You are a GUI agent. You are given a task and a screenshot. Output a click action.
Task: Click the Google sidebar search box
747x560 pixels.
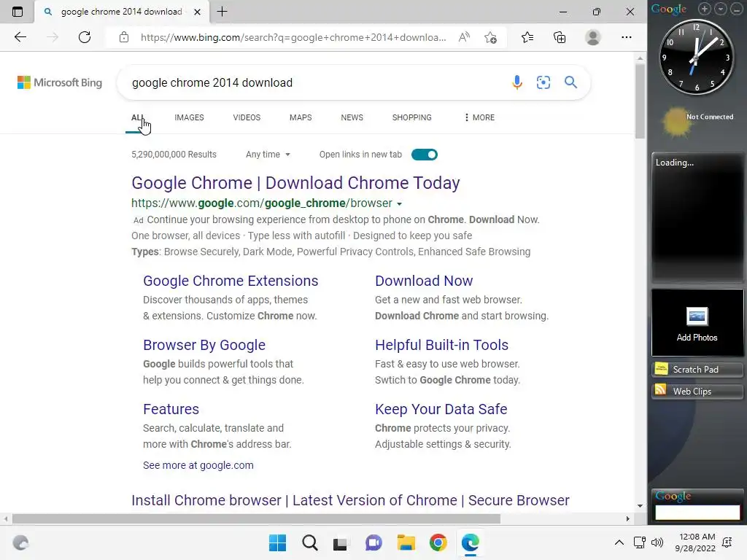point(697,512)
